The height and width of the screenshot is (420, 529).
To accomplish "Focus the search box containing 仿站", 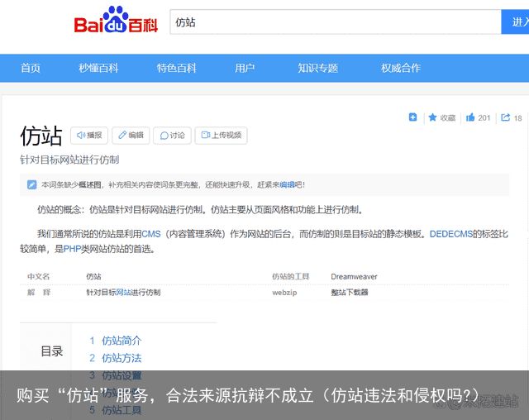I will click(336, 22).
